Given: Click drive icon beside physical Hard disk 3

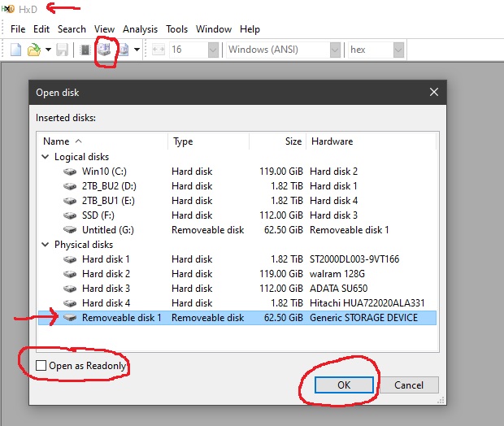Looking at the screenshot, I should (70, 289).
